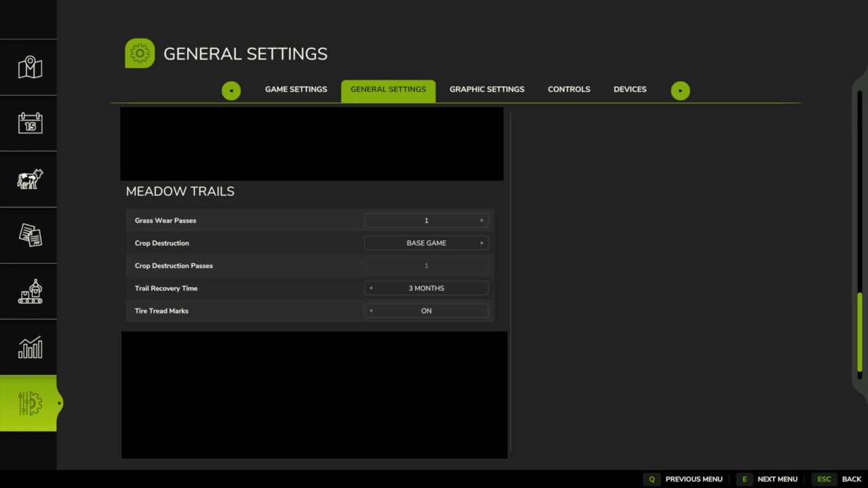Select the General Settings tab
Viewport: 868px width, 488px height.
pos(388,89)
